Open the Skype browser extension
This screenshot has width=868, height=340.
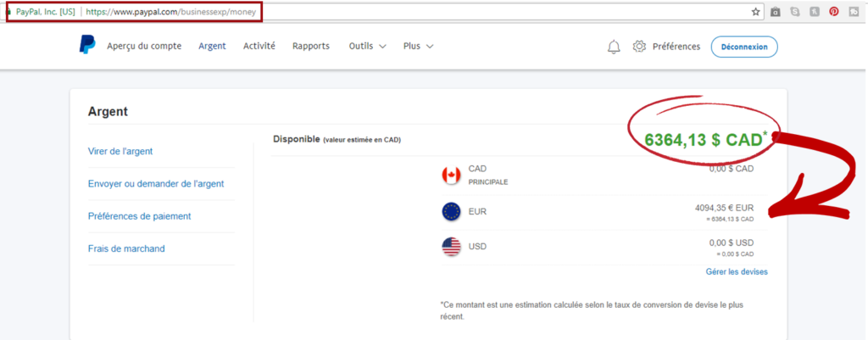tap(795, 11)
